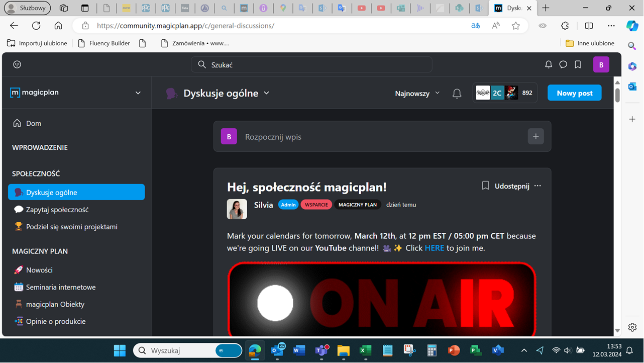
Task: Click the read aloud icon in address bar
Action: (496, 26)
